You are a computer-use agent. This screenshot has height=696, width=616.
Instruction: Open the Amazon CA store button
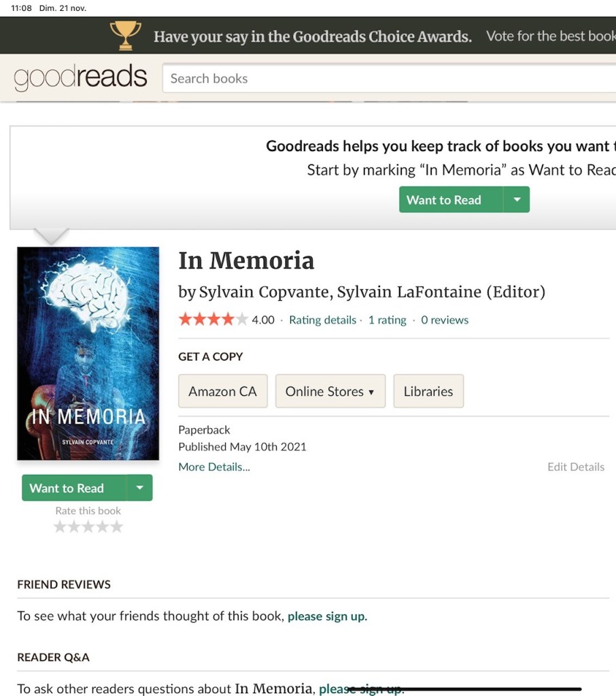pyautogui.click(x=222, y=391)
